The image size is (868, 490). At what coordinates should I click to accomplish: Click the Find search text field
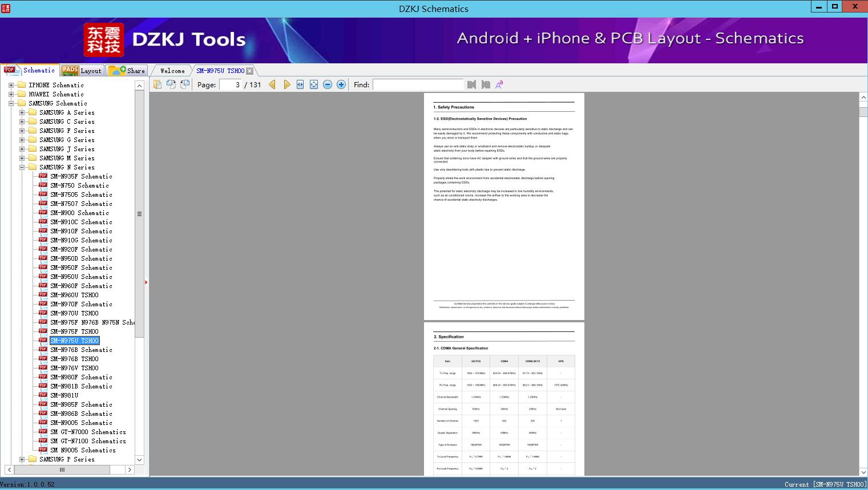(x=418, y=84)
